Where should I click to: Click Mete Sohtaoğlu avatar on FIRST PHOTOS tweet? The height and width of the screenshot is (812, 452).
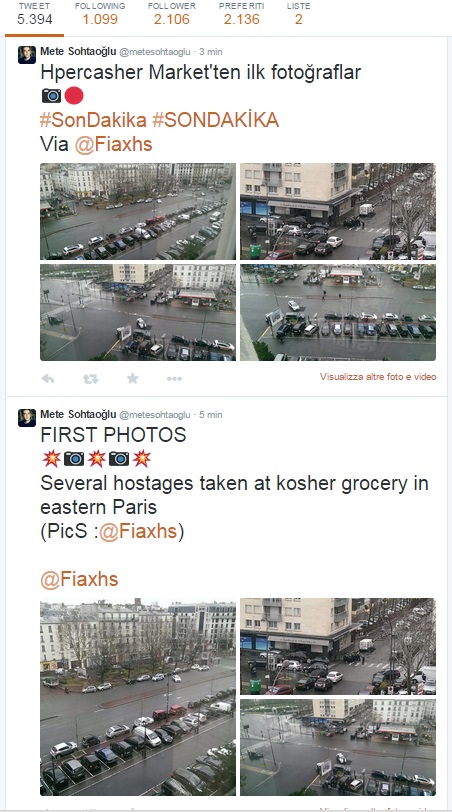(27, 417)
